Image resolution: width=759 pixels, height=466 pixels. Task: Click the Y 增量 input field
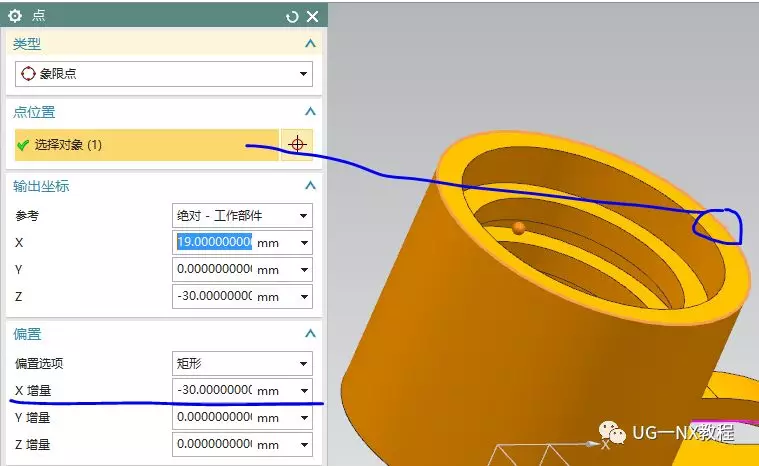214,417
